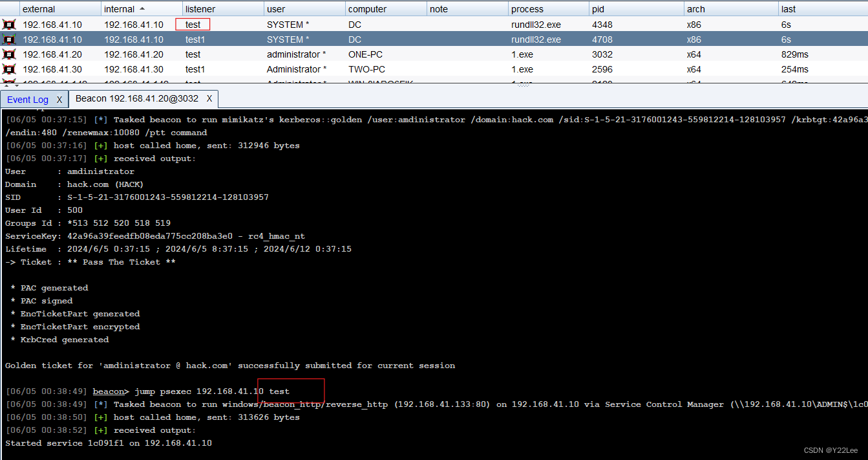This screenshot has height=460, width=868.
Task: Close the Beacon 192.168.41.20@3032 tab
Action: click(209, 98)
